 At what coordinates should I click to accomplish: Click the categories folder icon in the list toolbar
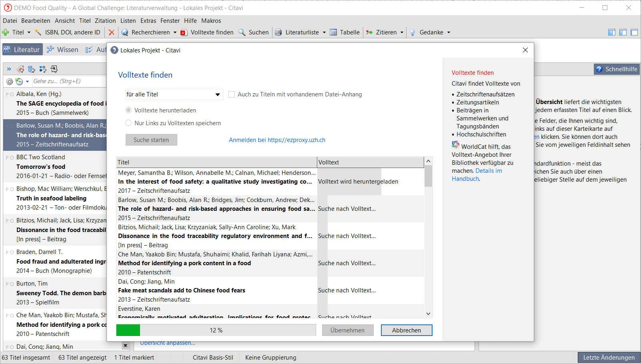pos(32,69)
